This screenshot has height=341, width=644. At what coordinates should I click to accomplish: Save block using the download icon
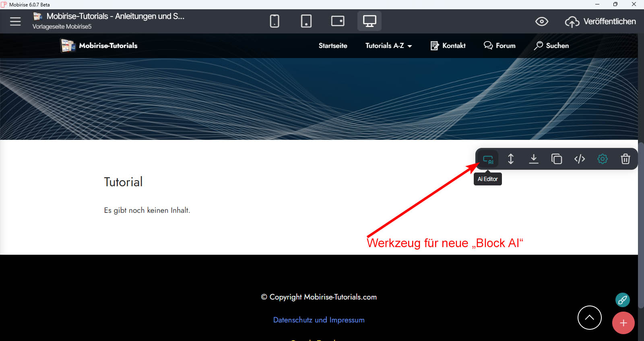click(x=534, y=159)
